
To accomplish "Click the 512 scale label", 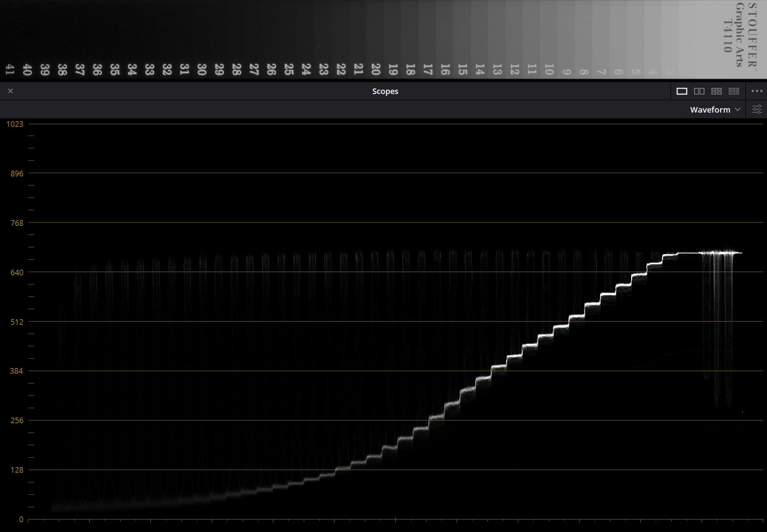I will [x=17, y=322].
